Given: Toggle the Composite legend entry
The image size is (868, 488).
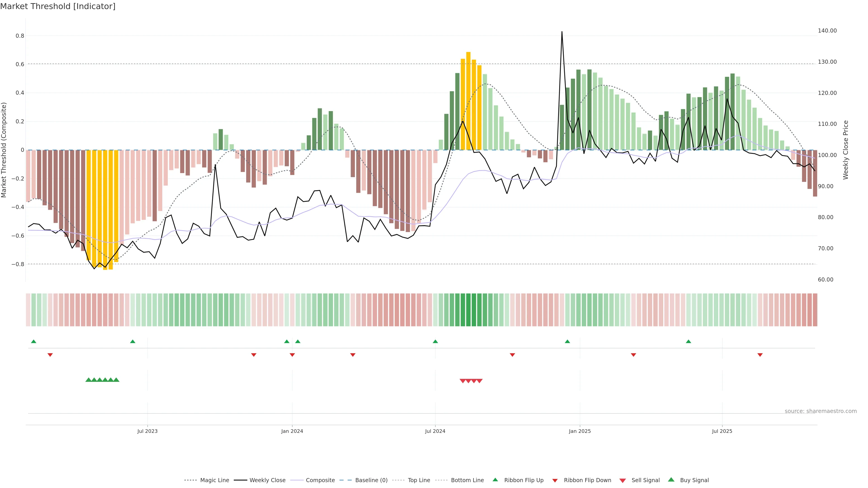Looking at the screenshot, I should tap(320, 480).
